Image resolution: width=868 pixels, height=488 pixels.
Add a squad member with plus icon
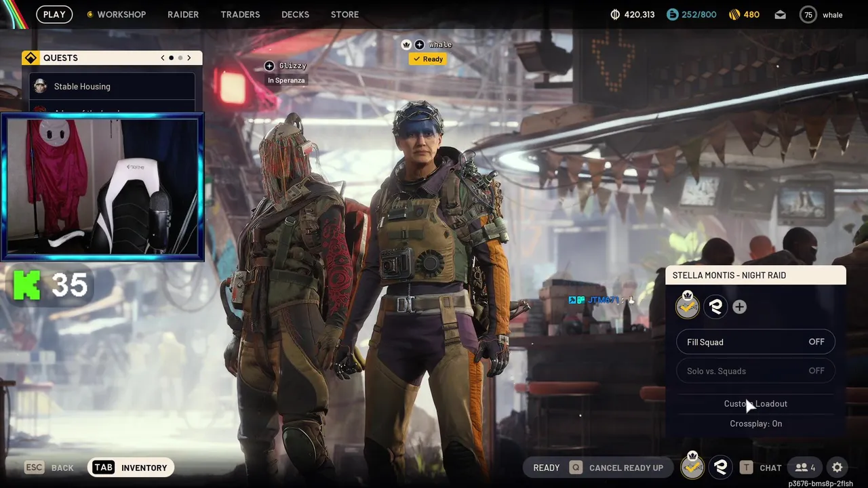pos(739,307)
